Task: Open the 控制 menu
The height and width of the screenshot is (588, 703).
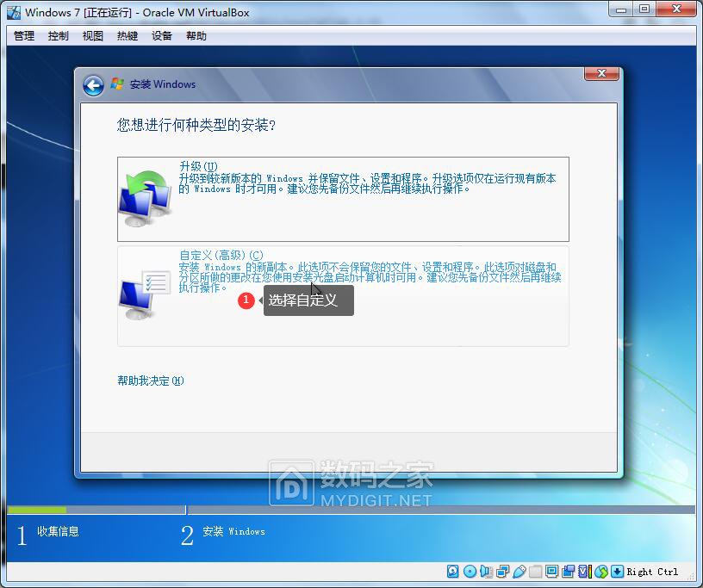Action: point(59,36)
